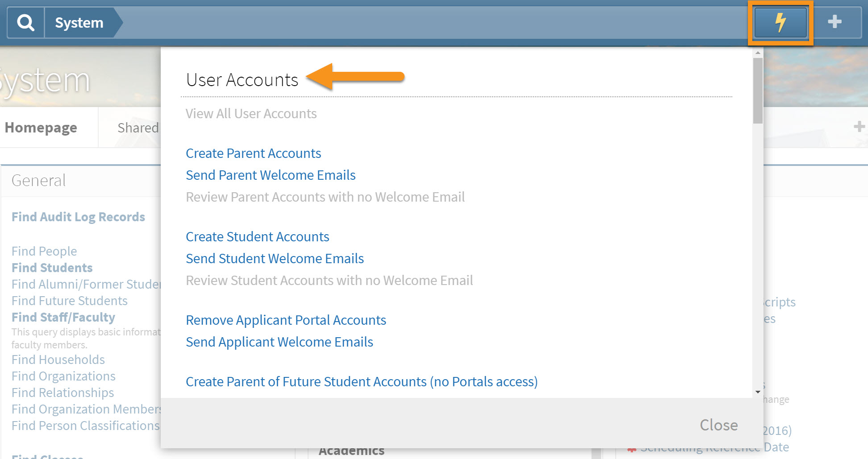
Task: Click the Close button on the dialog
Action: pyautogui.click(x=718, y=425)
